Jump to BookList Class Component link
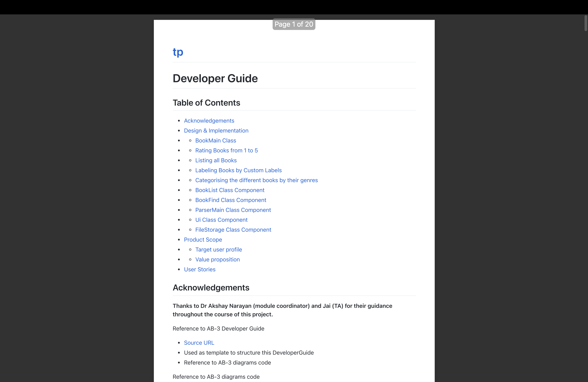 pos(229,190)
